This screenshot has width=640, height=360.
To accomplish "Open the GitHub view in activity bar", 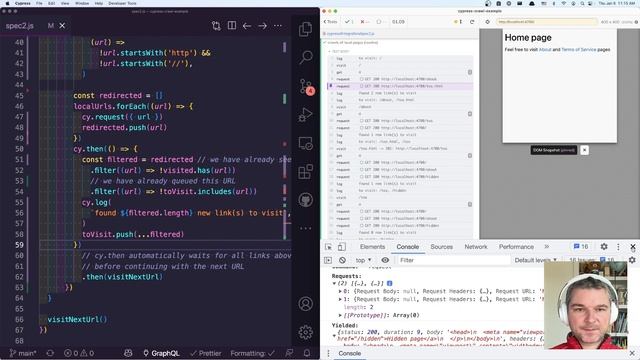I will click(305, 200).
